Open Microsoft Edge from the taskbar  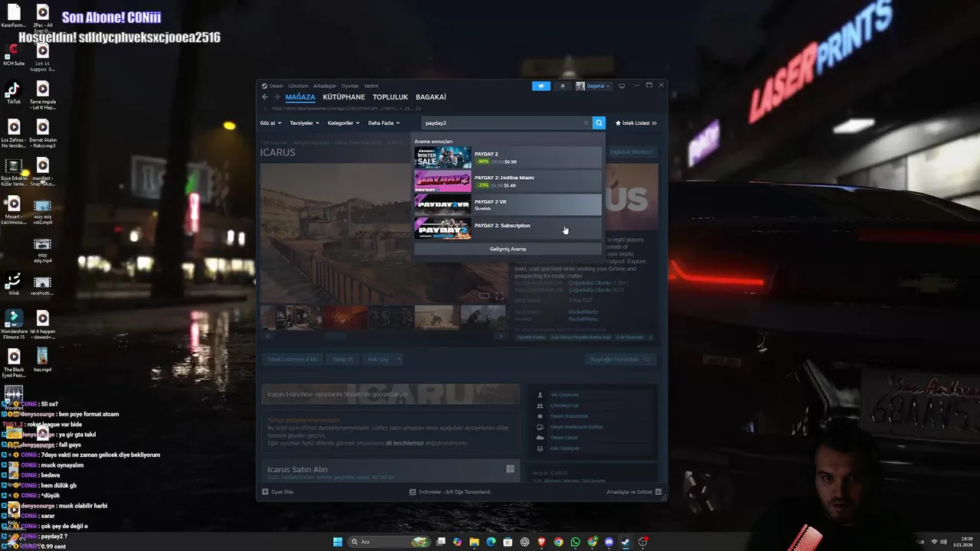491,542
